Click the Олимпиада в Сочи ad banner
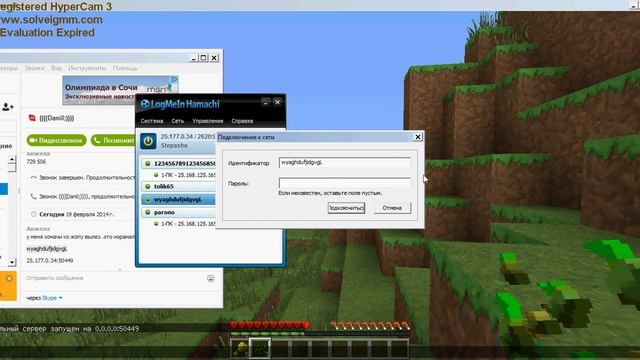This screenshot has height=360, width=640. (x=120, y=90)
